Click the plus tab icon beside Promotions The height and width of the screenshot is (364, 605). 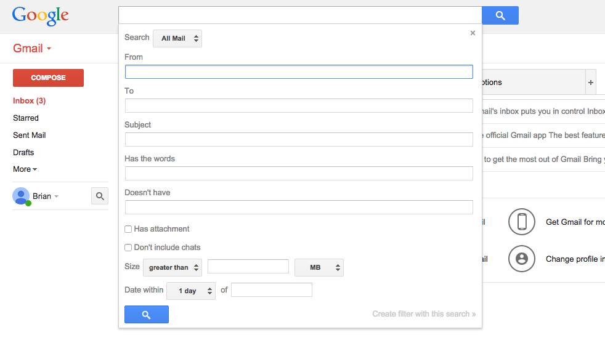pos(591,82)
